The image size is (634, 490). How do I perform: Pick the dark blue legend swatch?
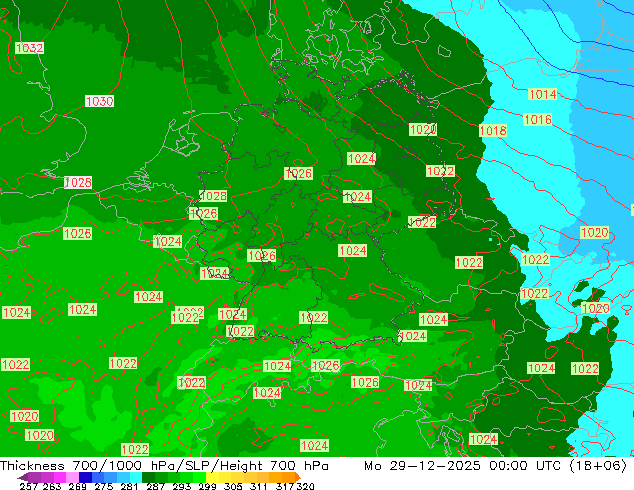tap(85, 477)
